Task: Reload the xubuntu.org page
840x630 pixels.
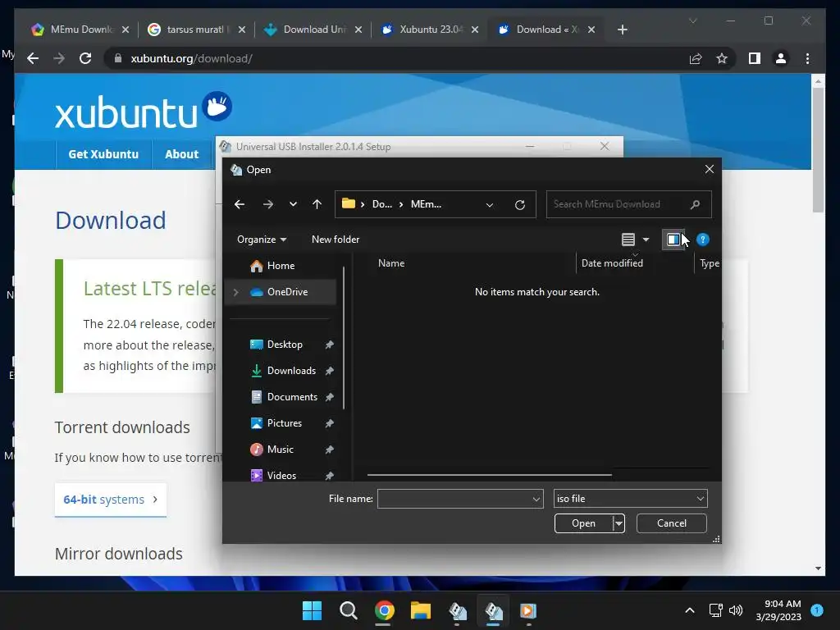Action: [85, 58]
